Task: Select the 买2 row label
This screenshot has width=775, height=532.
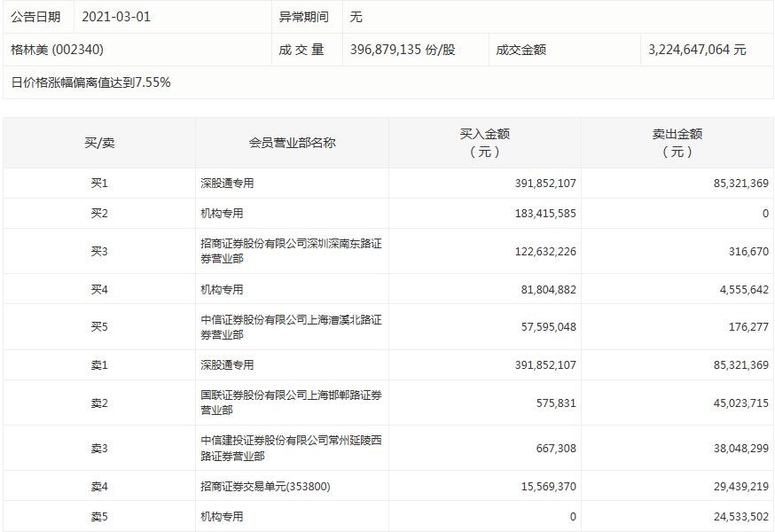Action: coord(99,214)
